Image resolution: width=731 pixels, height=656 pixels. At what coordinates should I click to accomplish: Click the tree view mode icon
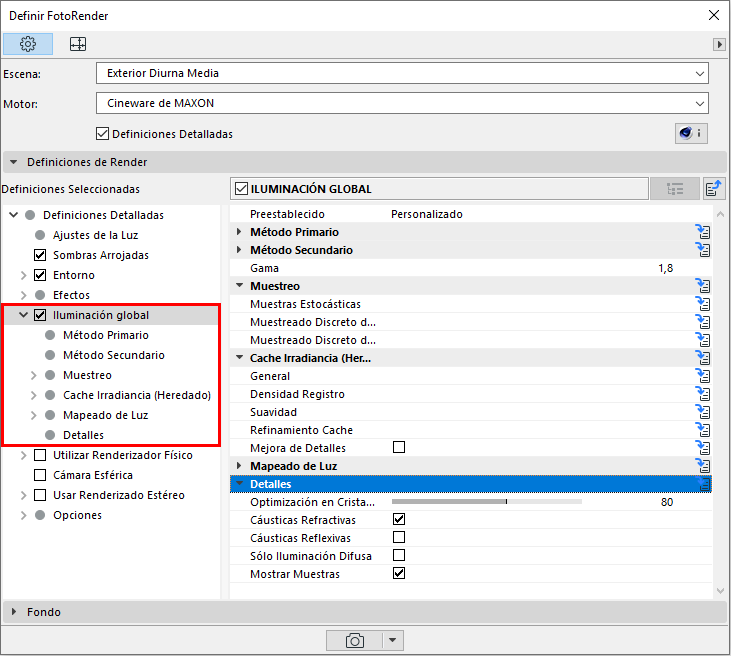tap(675, 189)
